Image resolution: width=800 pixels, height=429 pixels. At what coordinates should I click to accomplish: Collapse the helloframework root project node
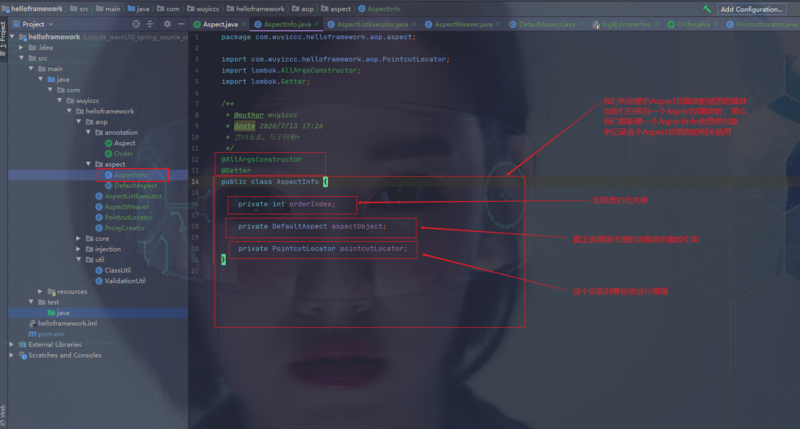tap(12, 37)
